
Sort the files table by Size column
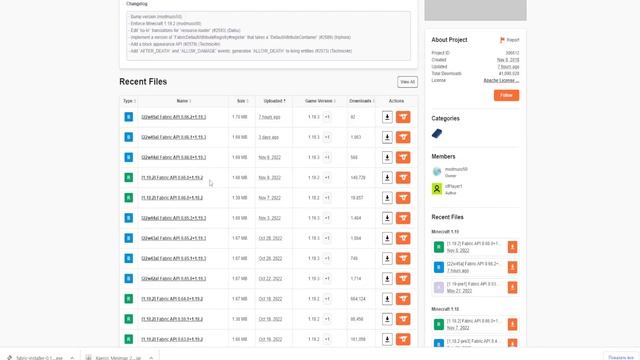[x=242, y=101]
